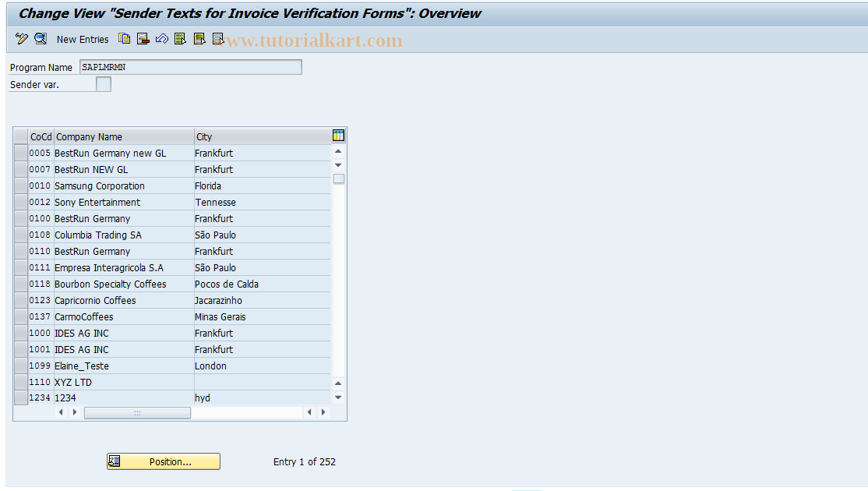The height and width of the screenshot is (491, 868).
Task: Click the vertical scrollbar thumb
Action: pos(339,178)
